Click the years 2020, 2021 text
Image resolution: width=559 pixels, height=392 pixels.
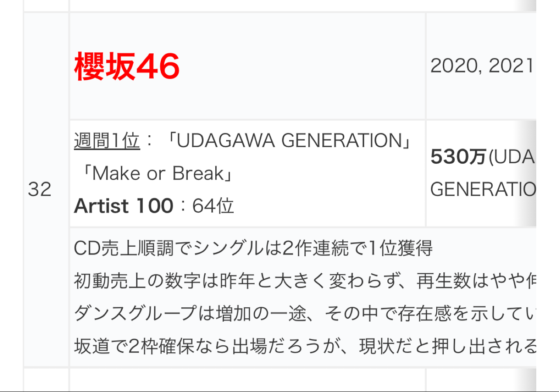click(482, 66)
